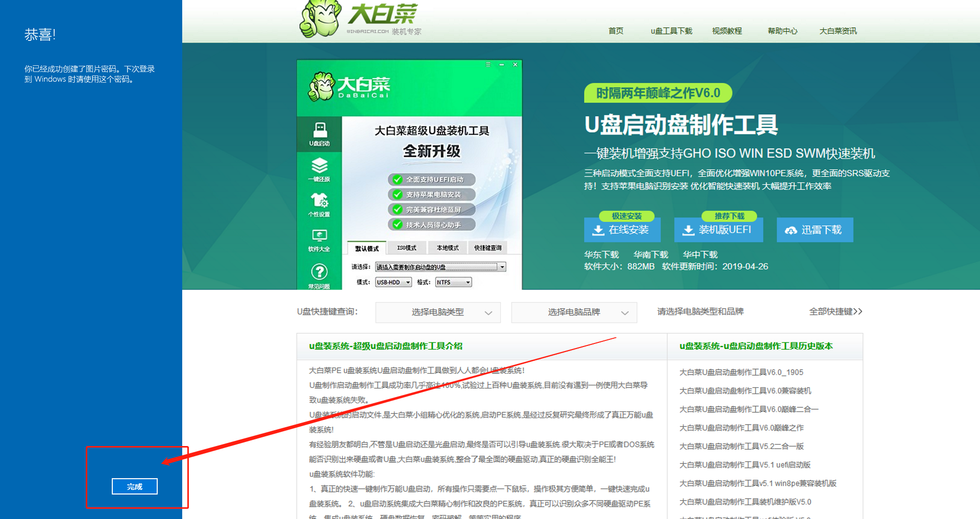The width and height of the screenshot is (980, 519).
Task: Click the 个性设置 icon in the tool sidebar
Action: [320, 204]
